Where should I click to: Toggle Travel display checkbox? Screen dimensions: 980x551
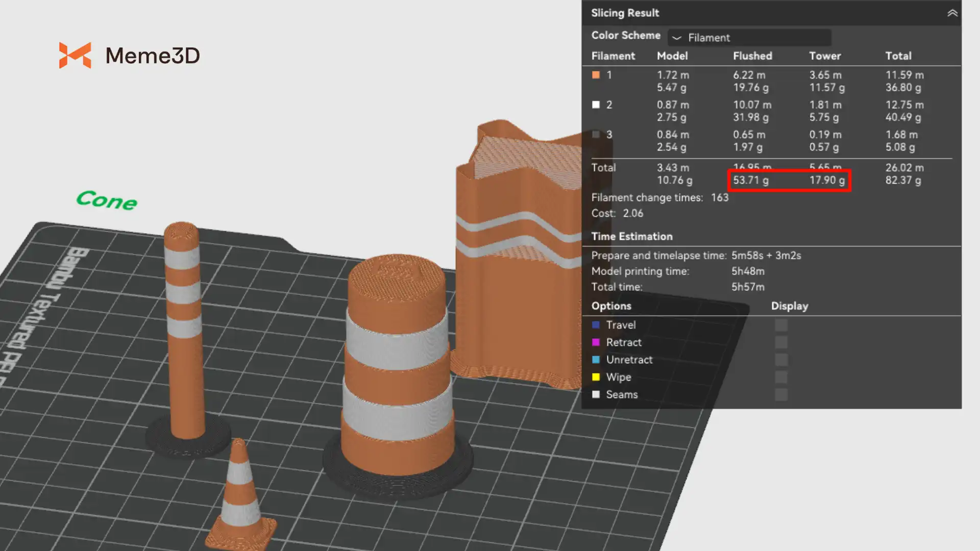[781, 325]
